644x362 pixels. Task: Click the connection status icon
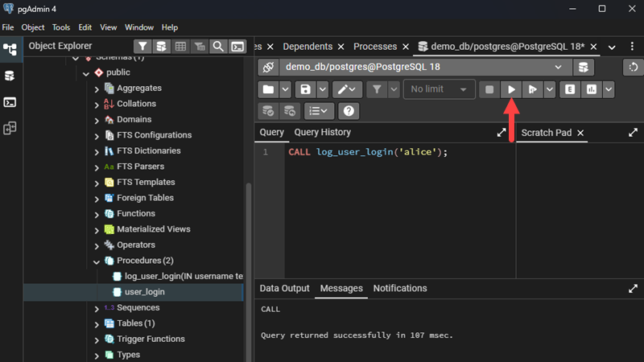[x=269, y=68]
